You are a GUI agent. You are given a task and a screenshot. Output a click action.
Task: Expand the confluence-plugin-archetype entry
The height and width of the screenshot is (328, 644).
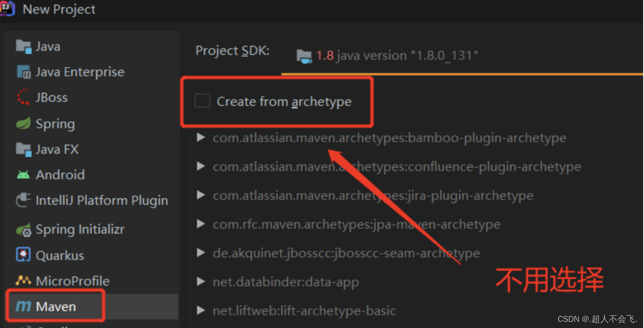click(201, 166)
